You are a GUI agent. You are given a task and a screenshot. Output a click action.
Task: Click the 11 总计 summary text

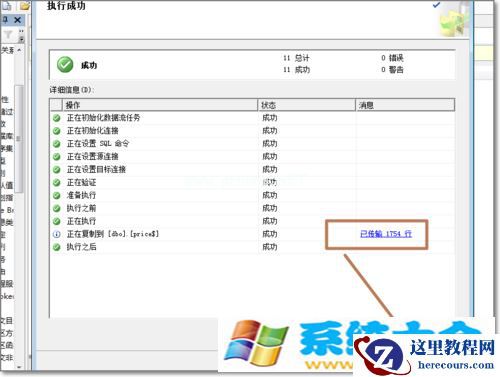(x=296, y=58)
